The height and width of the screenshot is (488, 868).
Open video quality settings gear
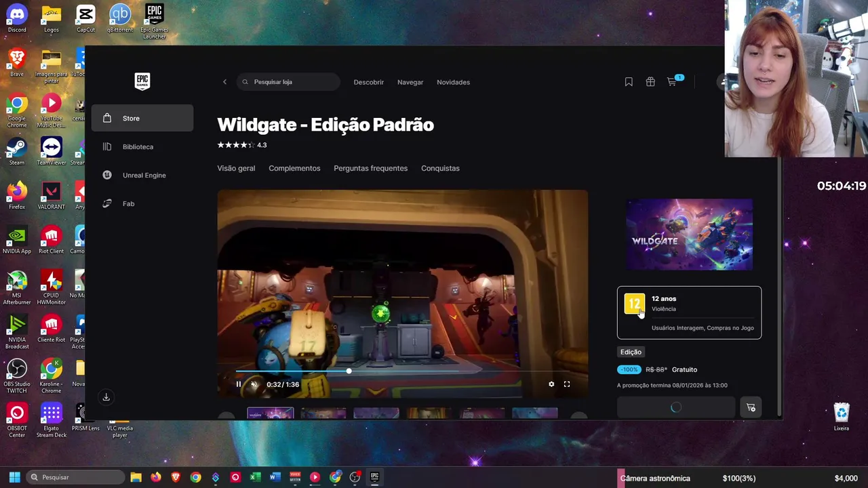[551, 384]
